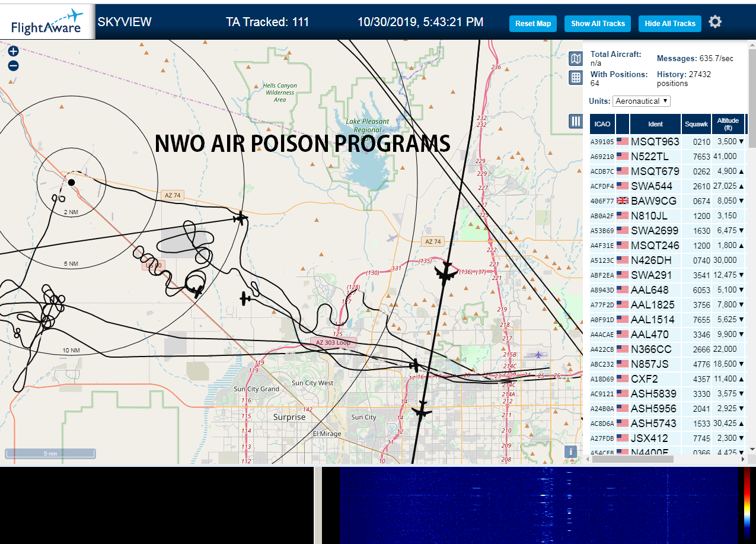Toggle the sidebar with three-bars icon
This screenshot has width=756, height=544.
click(575, 121)
